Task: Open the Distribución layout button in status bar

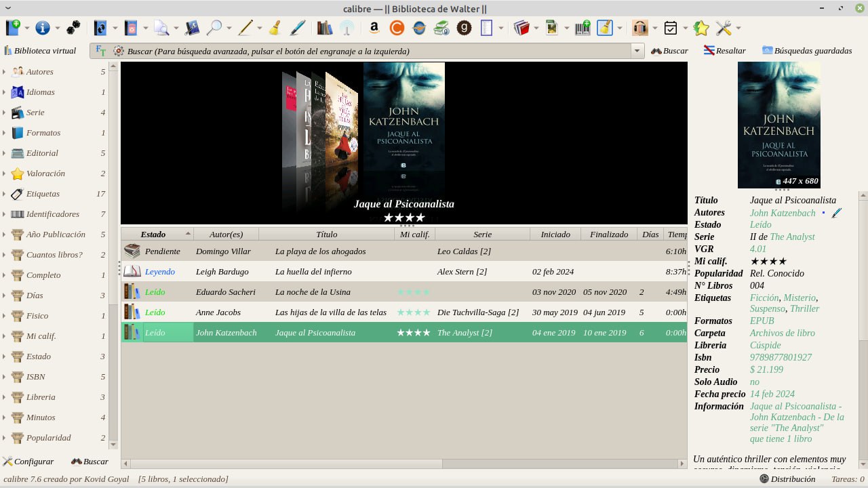Action: tap(787, 479)
